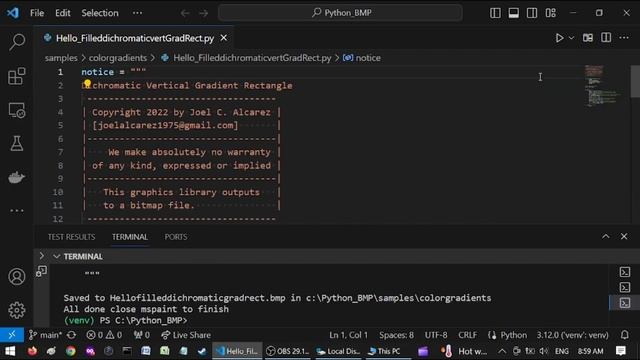
Task: Open notifications bell in status bar
Action: 624,335
